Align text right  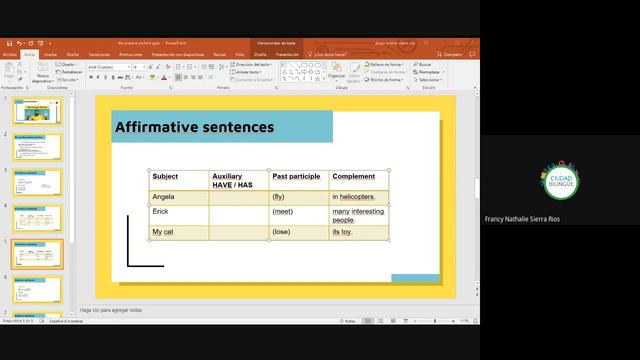click(x=193, y=77)
